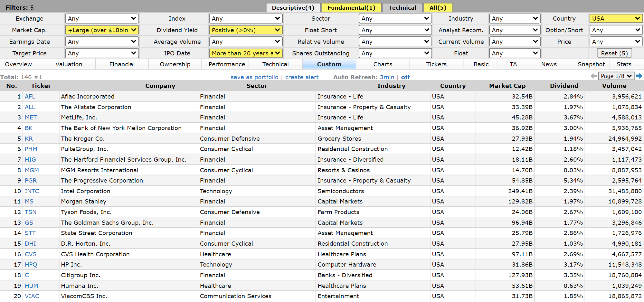
Task: Switch to All(5) filter tab
Action: point(438,8)
